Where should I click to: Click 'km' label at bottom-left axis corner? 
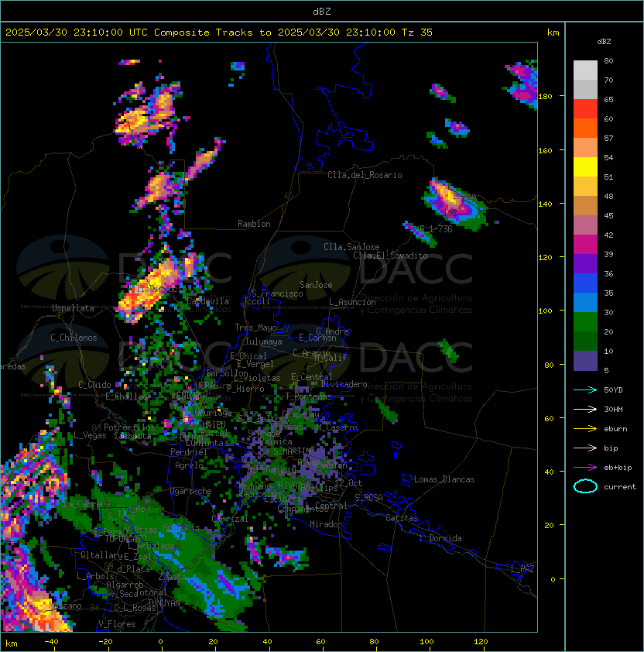click(x=12, y=643)
